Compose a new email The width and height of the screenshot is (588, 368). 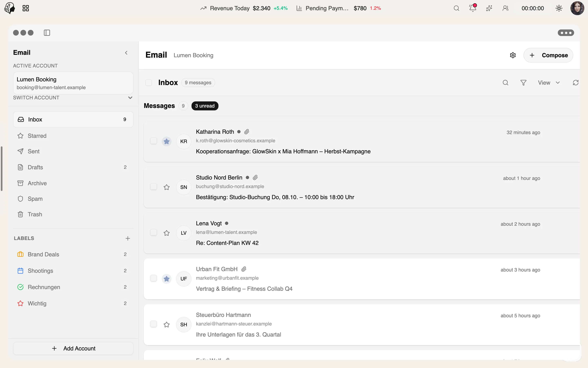(x=548, y=55)
